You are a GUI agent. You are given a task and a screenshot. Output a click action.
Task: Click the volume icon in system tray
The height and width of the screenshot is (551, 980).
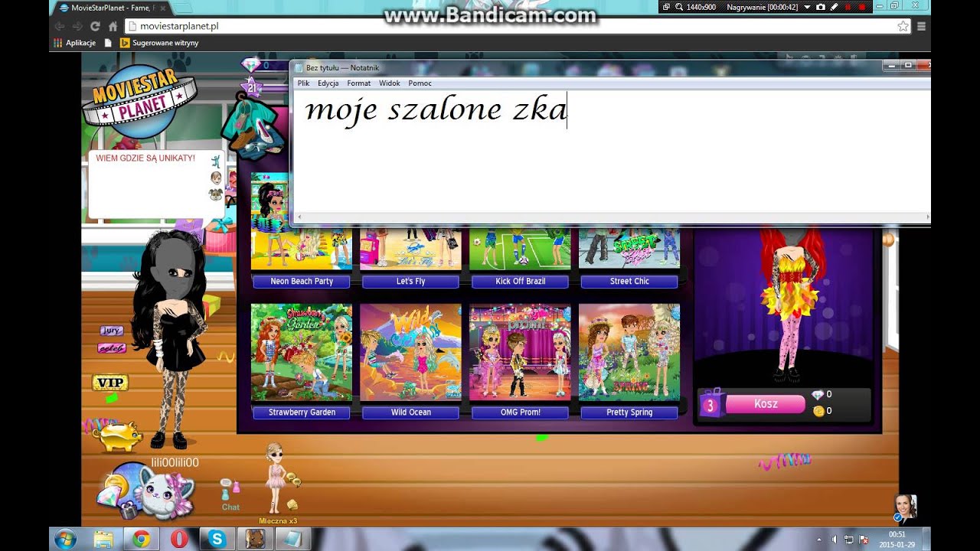point(834,540)
